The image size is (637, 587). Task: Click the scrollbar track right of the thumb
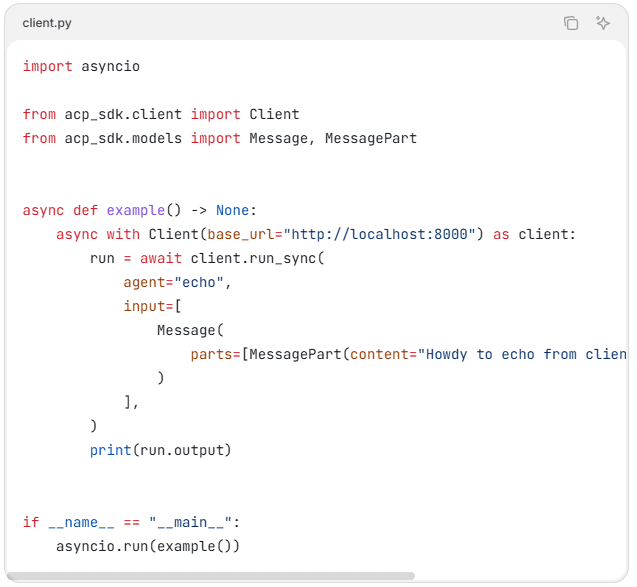520,576
